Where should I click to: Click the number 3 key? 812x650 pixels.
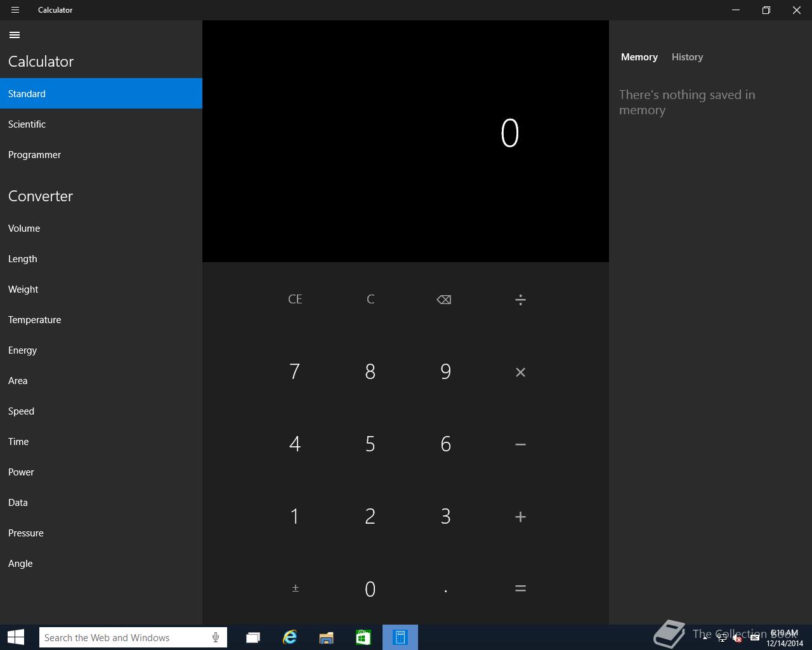click(x=445, y=516)
